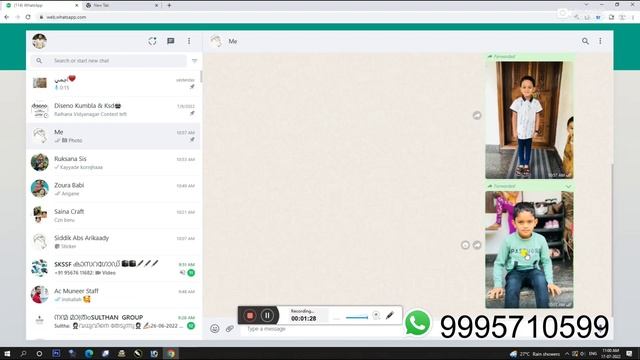This screenshot has height=360, width=640.
Task: Open the WhatsApp status circle icon
Action: pyautogui.click(x=152, y=41)
